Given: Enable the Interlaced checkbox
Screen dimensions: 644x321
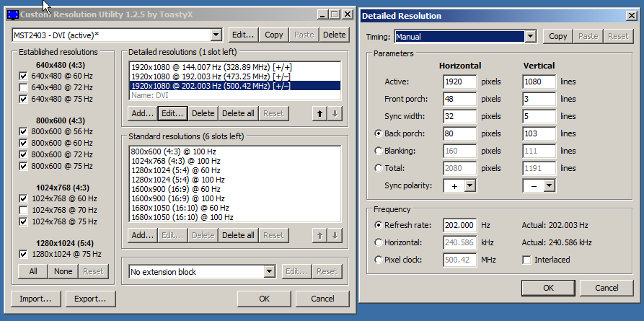Looking at the screenshot, I should [527, 260].
